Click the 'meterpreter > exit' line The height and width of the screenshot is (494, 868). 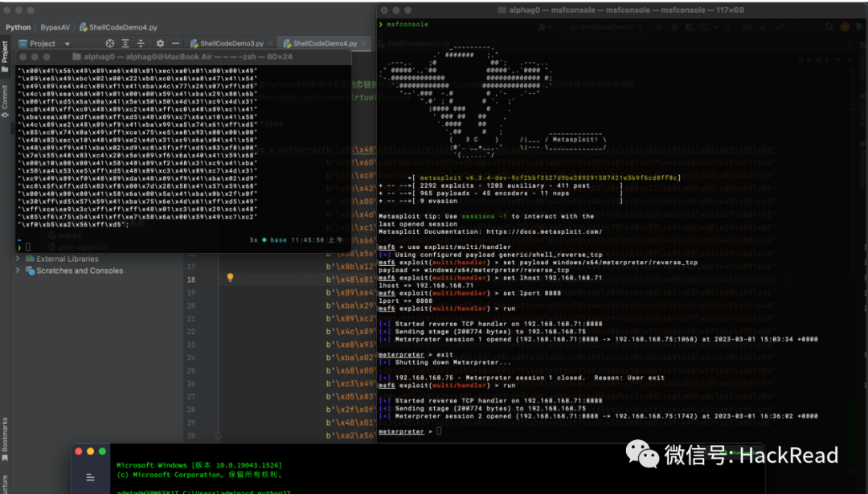(x=416, y=354)
